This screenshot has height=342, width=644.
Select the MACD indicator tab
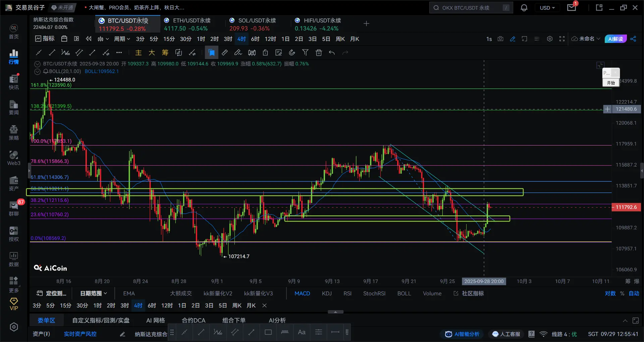302,293
